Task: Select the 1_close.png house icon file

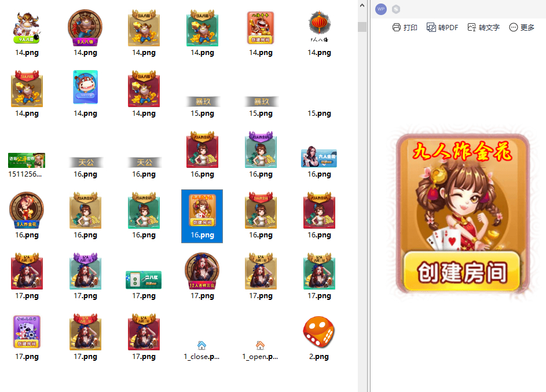Action: [201, 346]
